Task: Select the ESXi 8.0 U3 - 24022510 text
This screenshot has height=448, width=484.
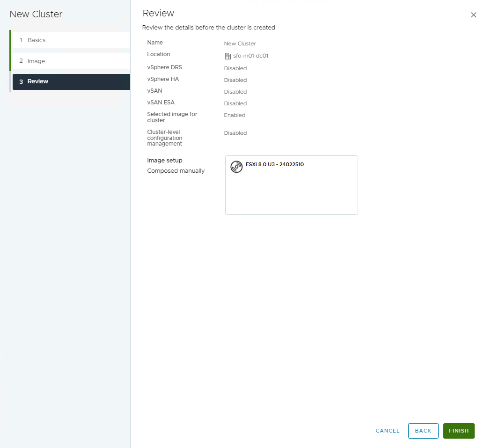Action: (274, 164)
